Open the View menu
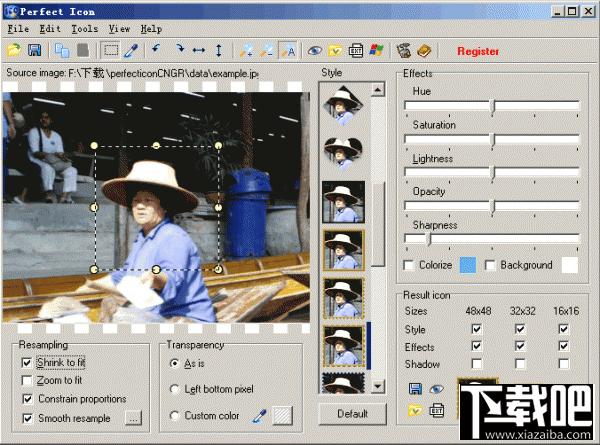This screenshot has height=445, width=600. click(x=119, y=29)
